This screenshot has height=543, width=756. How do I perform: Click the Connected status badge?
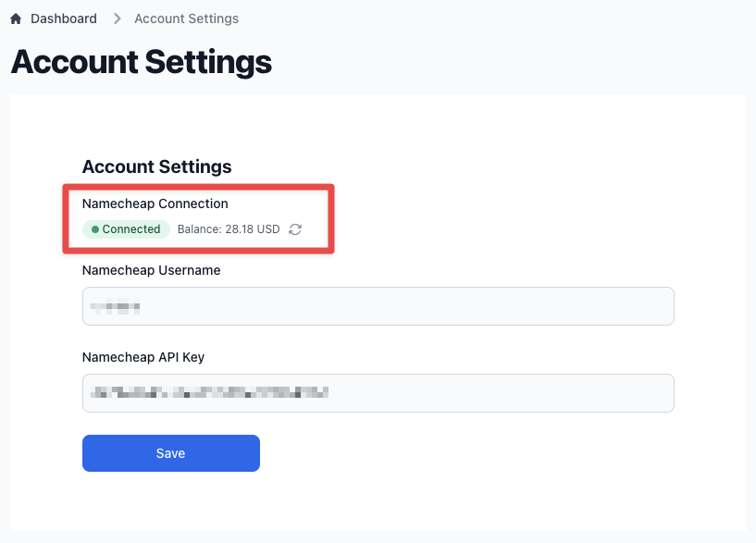pyautogui.click(x=127, y=229)
